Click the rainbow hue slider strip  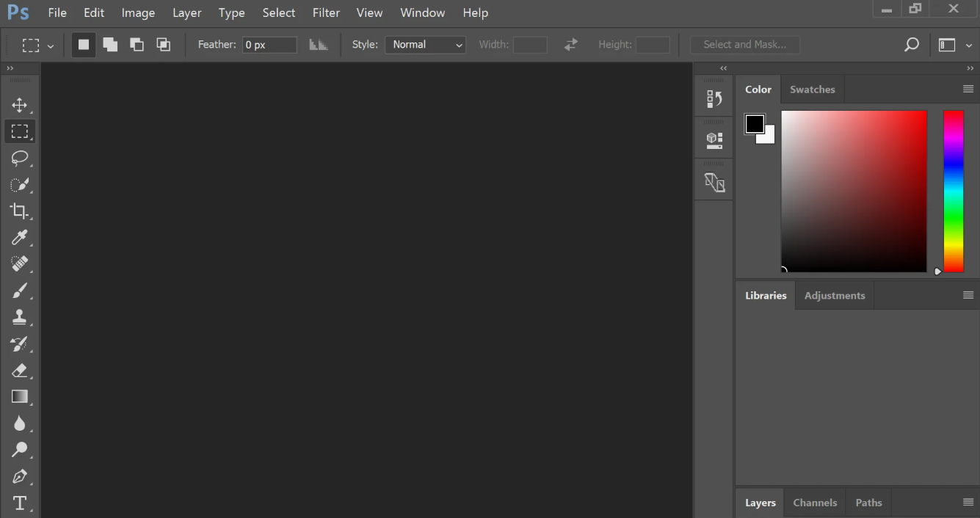coord(954,191)
